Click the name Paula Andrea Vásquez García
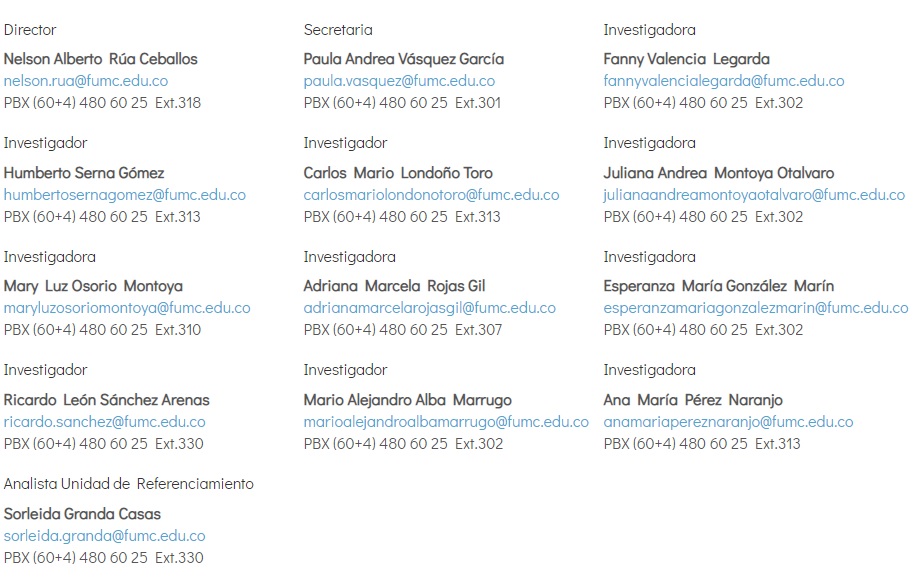Screen dimensions: 924x584 click(404, 59)
